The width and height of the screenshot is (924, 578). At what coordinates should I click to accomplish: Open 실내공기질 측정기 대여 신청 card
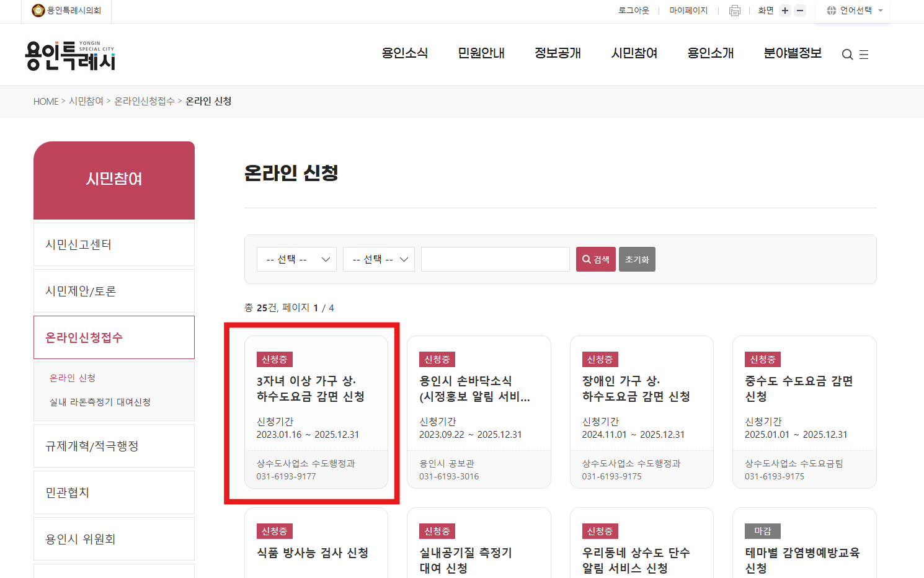click(x=479, y=543)
